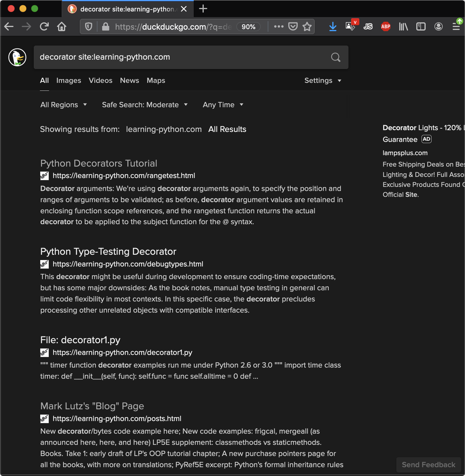This screenshot has height=476, width=465.
Task: Reload the page with the refresh icon
Action: pos(44,27)
